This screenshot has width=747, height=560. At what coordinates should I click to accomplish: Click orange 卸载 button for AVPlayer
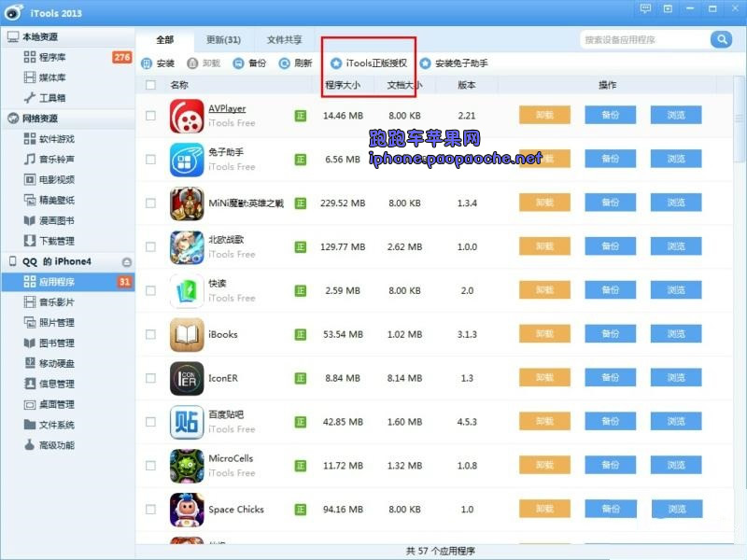click(544, 115)
